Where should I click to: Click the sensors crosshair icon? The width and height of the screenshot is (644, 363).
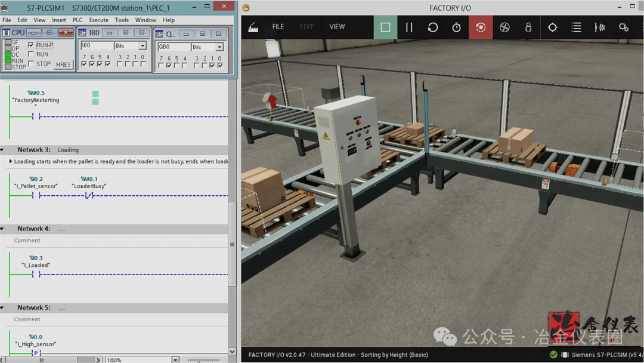552,27
